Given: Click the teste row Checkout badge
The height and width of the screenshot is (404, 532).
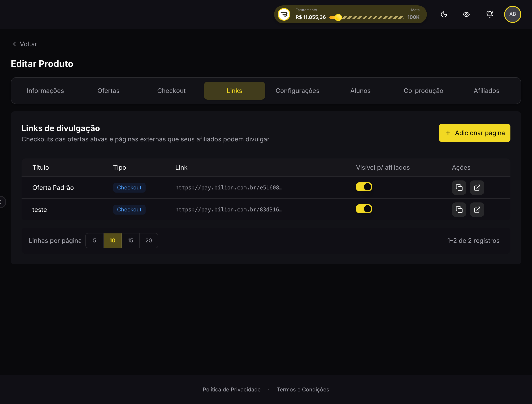Looking at the screenshot, I should (x=129, y=210).
